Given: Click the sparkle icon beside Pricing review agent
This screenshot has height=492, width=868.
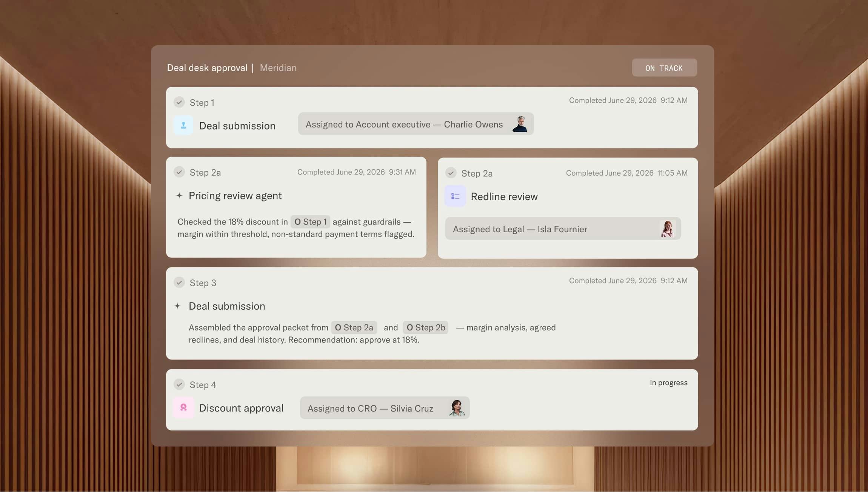Looking at the screenshot, I should (x=179, y=196).
